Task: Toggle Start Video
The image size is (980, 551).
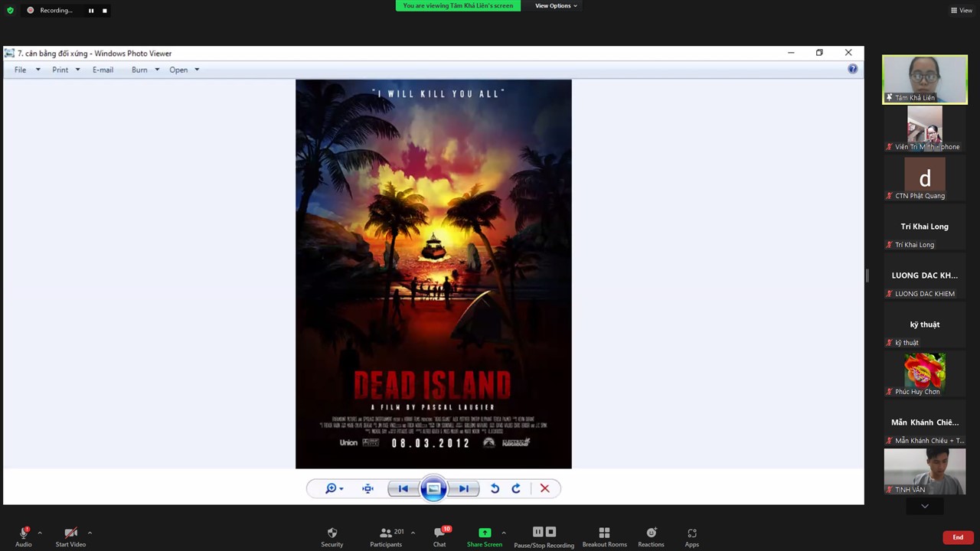Action: (70, 536)
